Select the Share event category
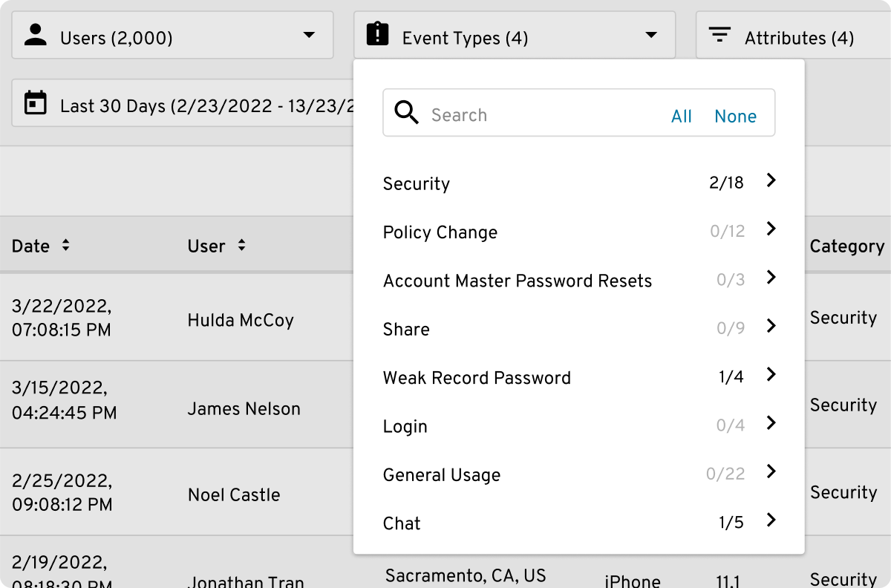 click(x=406, y=329)
